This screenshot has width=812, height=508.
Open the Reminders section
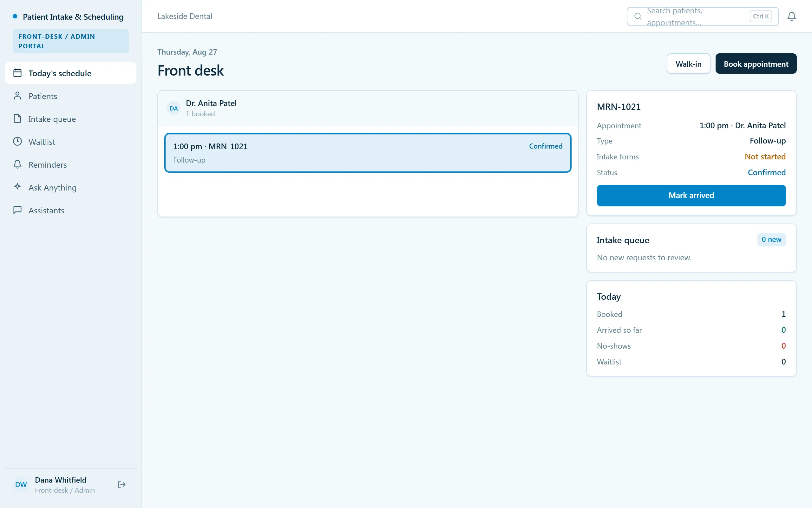tap(70, 164)
